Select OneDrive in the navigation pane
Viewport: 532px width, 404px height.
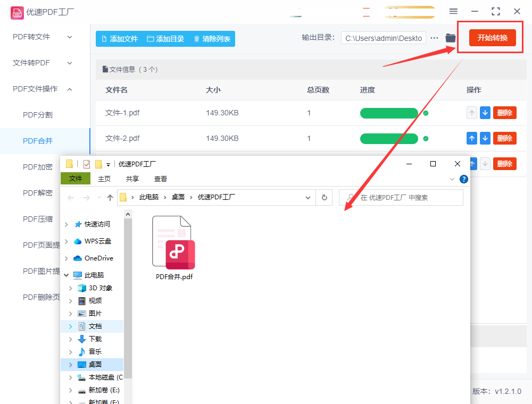tap(99, 258)
